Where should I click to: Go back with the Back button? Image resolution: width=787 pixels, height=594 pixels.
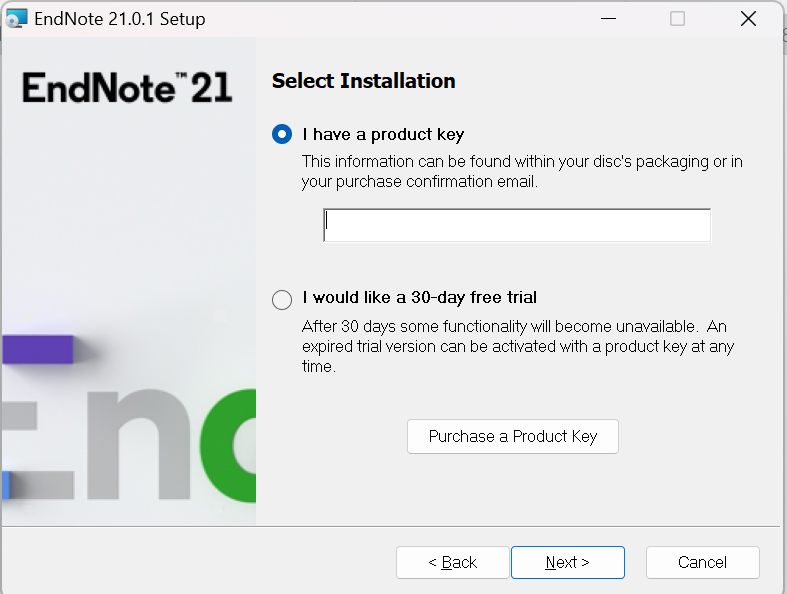tap(453, 562)
